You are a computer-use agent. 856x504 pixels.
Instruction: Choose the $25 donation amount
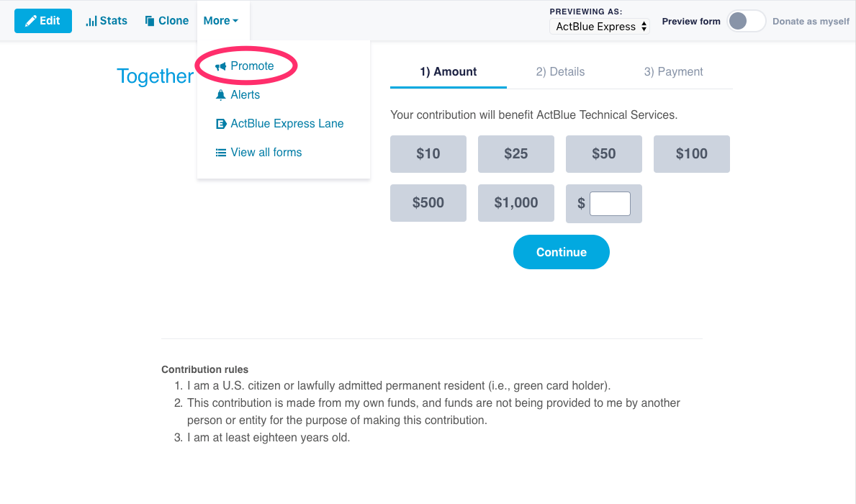516,154
